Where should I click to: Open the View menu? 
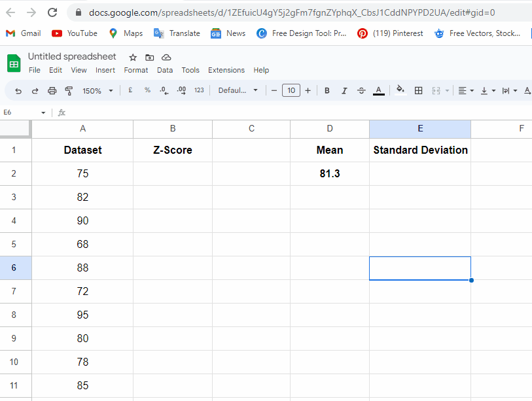coord(79,70)
